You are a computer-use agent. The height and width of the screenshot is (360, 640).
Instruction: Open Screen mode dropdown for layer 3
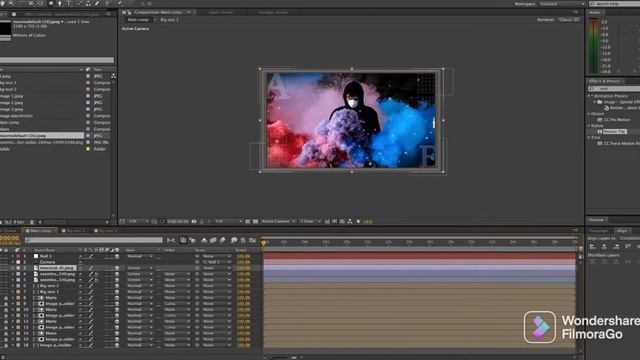(x=140, y=268)
